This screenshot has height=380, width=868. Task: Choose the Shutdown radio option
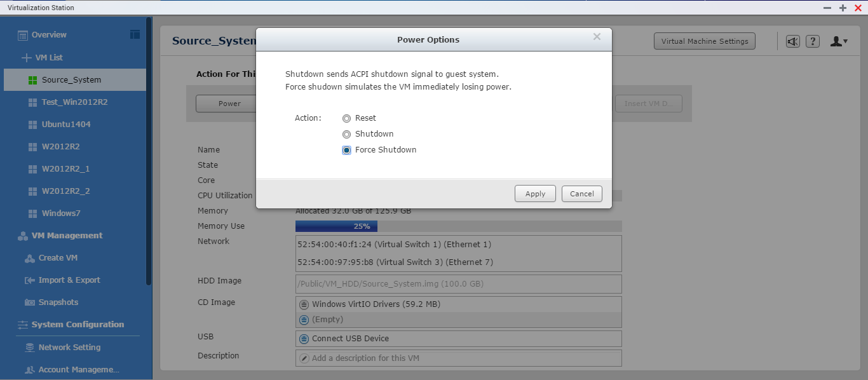(346, 134)
